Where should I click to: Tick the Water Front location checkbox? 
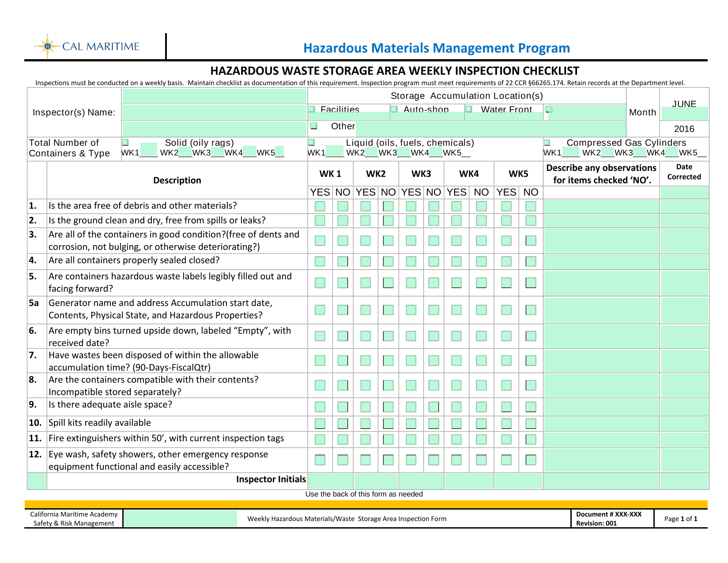[x=469, y=109]
